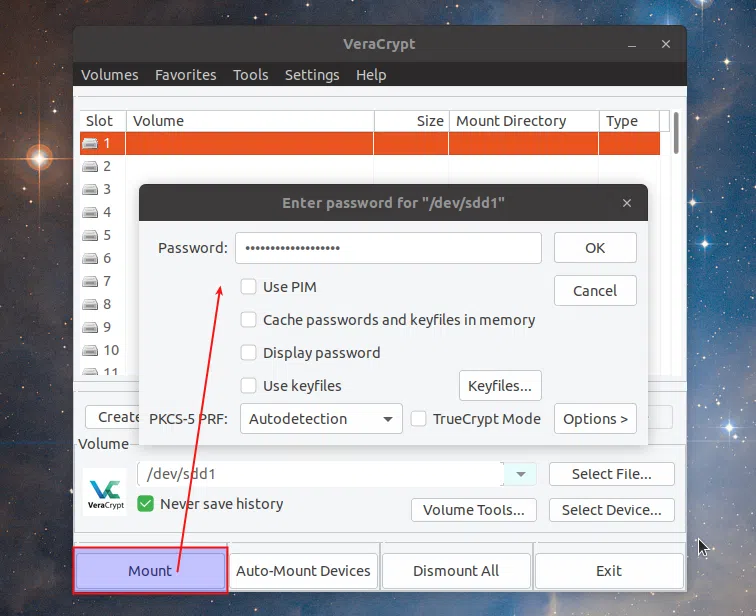Click the Slot column header
756x616 pixels.
pyautogui.click(x=103, y=121)
